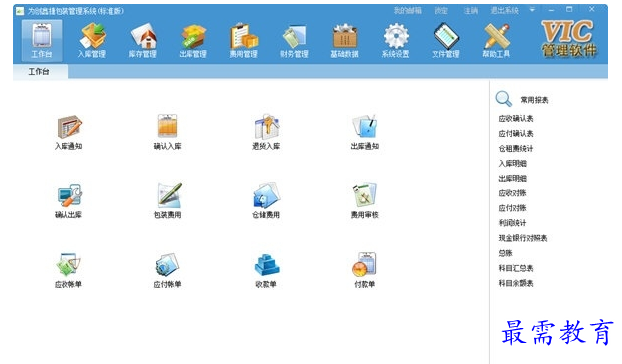This screenshot has width=622, height=364.
Task: Launch 入库通知 from the workbench
Action: [x=68, y=133]
